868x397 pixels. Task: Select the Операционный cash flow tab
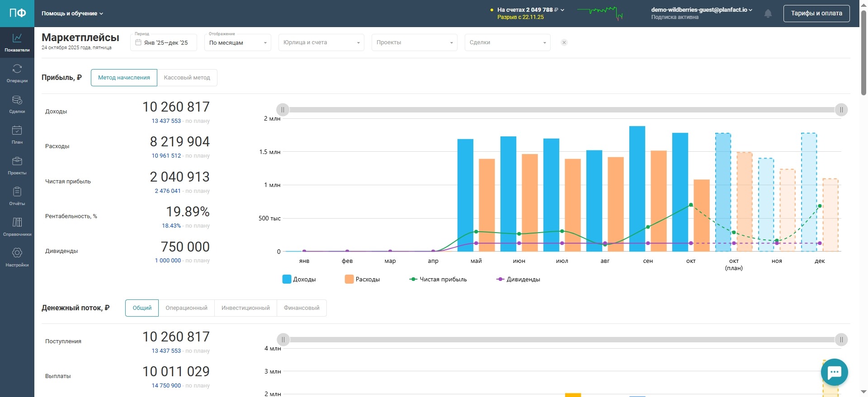click(x=186, y=308)
